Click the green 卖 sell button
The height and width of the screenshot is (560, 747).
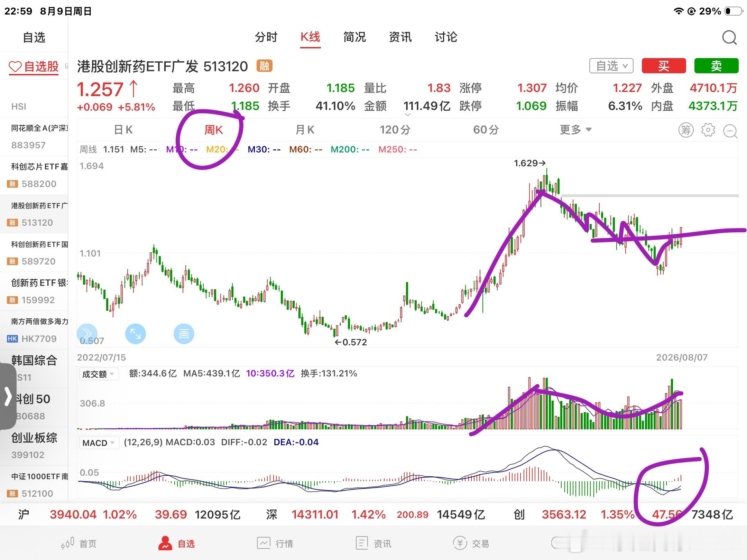[x=716, y=66]
